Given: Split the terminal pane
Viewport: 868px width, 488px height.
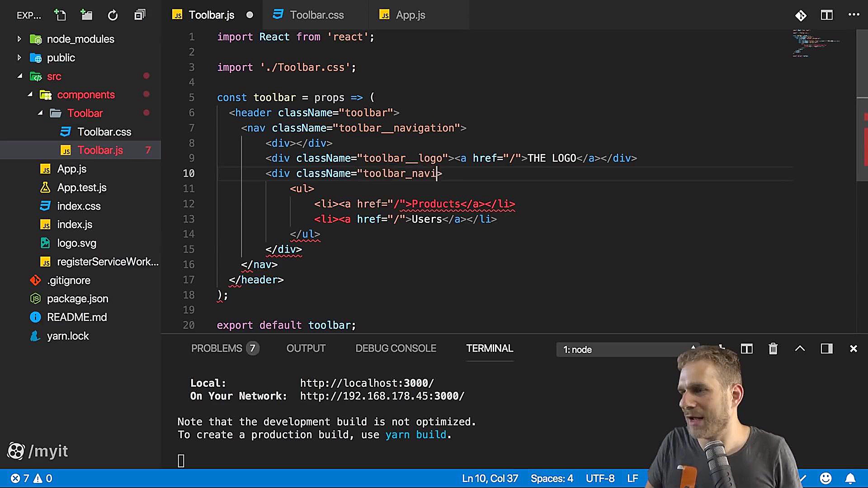Looking at the screenshot, I should [746, 348].
